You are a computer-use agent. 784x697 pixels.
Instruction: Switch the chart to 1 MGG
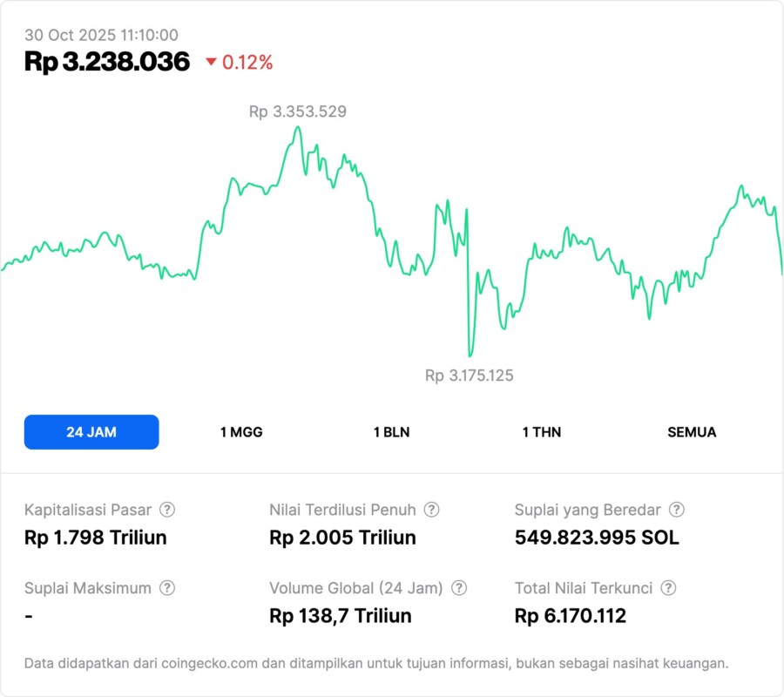(241, 432)
